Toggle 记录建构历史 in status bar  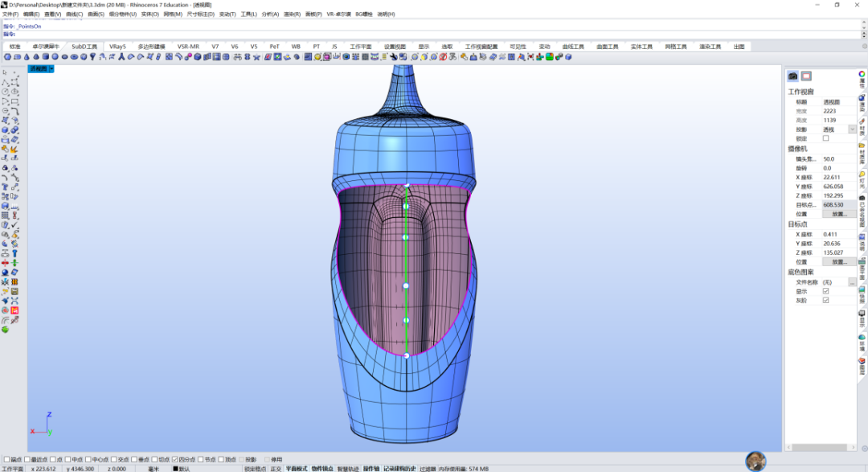(x=399, y=469)
